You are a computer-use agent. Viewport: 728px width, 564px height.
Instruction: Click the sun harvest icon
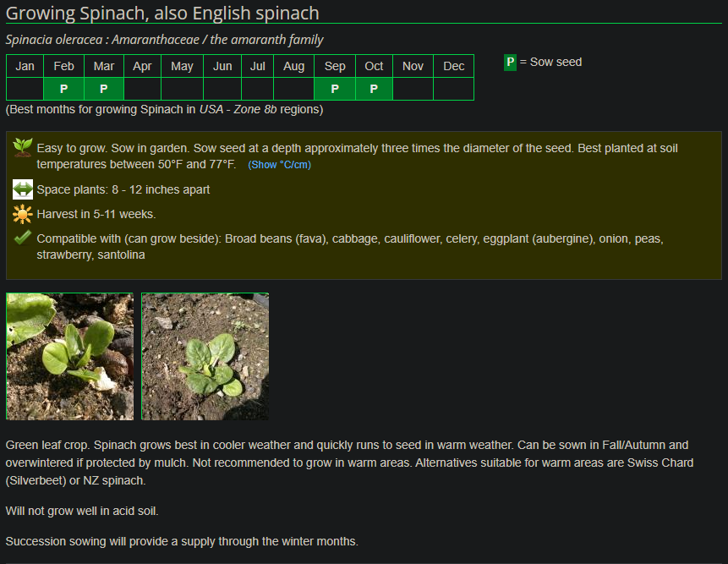(x=23, y=214)
